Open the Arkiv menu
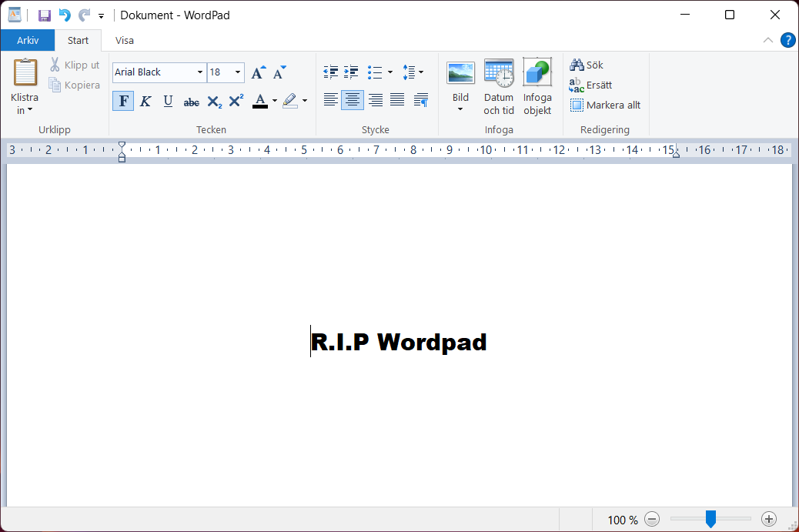Viewport: 799px width, 532px height. click(x=27, y=40)
